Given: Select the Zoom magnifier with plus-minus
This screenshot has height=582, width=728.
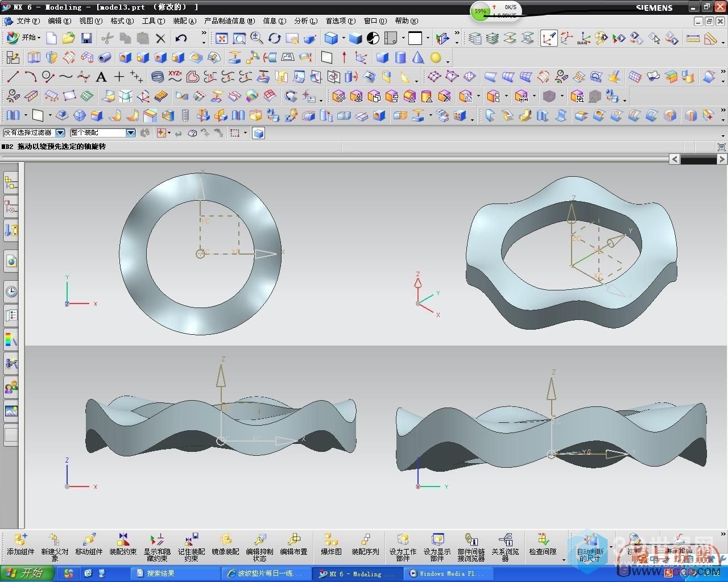Looking at the screenshot, I should point(257,38).
